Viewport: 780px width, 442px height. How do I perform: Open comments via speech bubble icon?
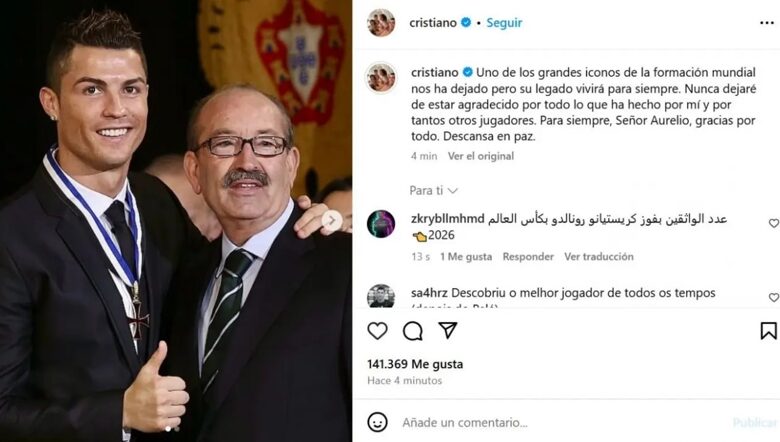click(412, 331)
